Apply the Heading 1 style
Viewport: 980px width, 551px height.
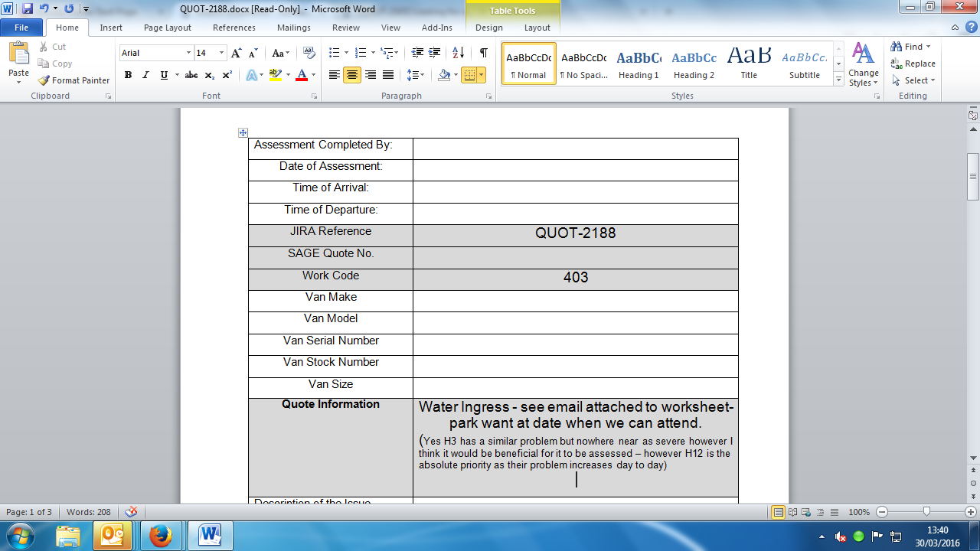pos(639,64)
